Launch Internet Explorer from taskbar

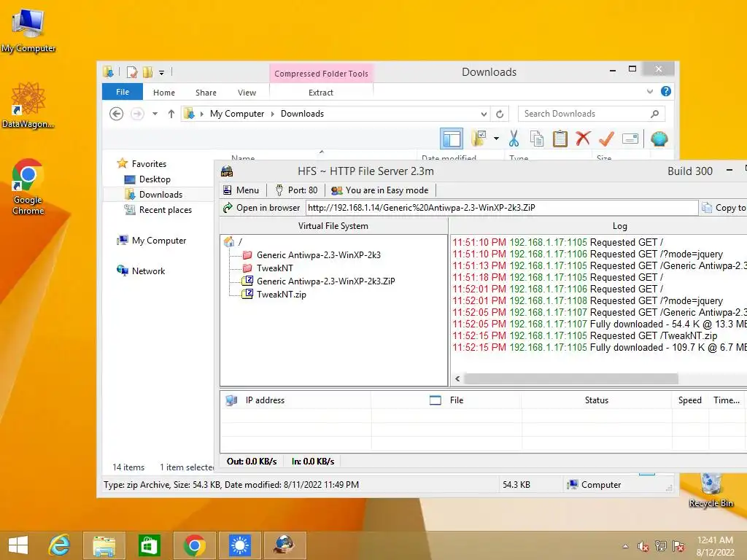tap(59, 545)
